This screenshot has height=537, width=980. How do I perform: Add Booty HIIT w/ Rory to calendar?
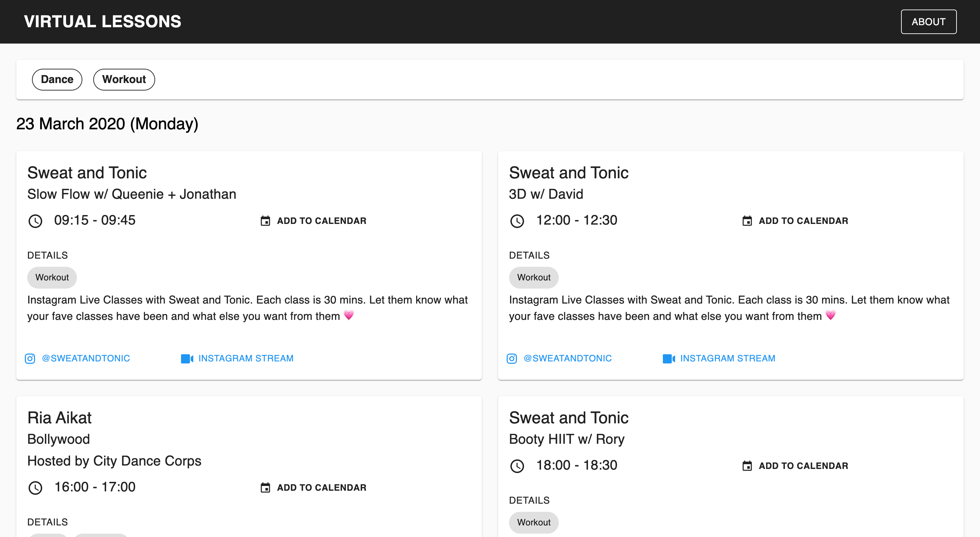(x=803, y=466)
